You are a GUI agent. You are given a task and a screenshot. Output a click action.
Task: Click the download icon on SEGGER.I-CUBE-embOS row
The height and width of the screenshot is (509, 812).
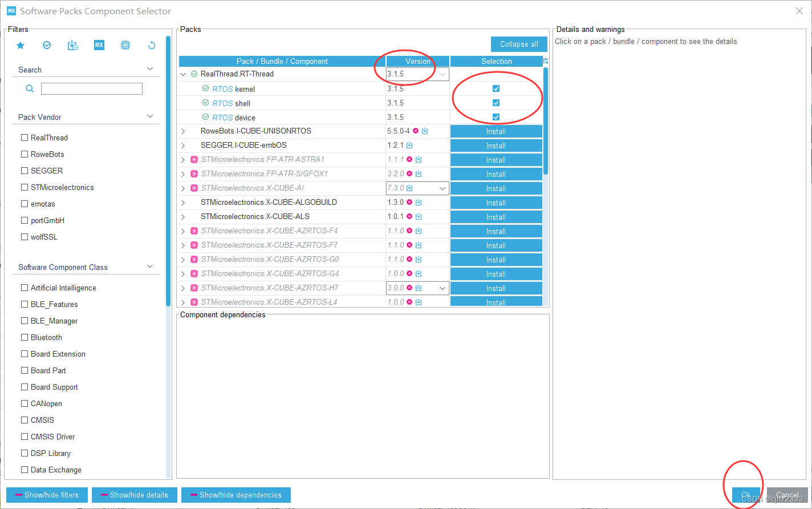409,145
